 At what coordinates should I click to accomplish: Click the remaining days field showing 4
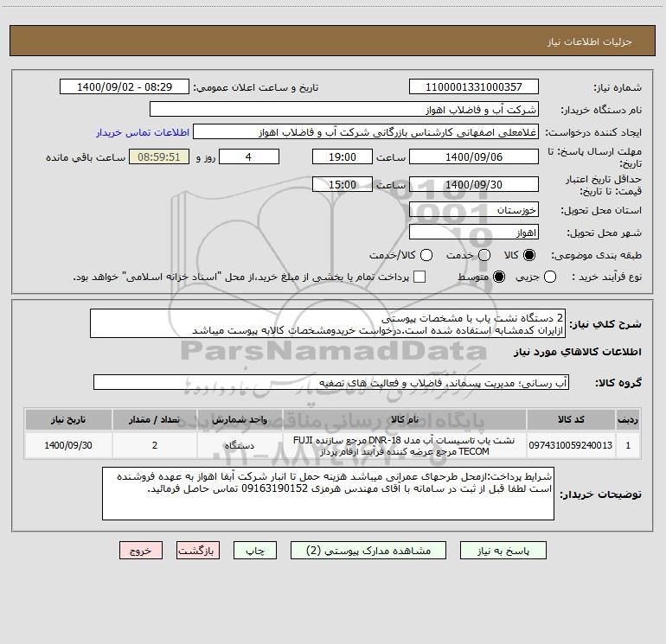pyautogui.click(x=249, y=156)
